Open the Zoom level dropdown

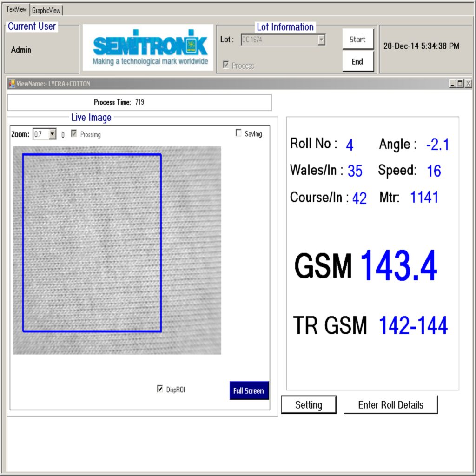[52, 134]
